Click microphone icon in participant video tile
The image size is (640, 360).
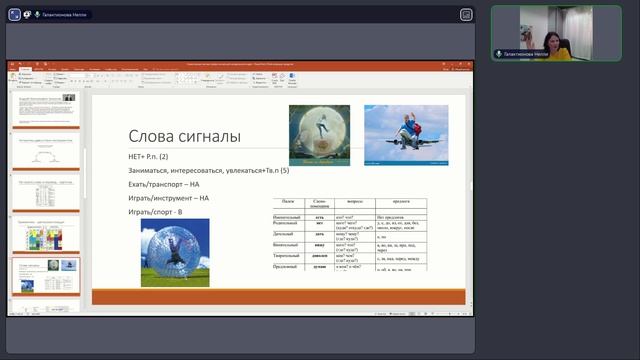(x=498, y=54)
